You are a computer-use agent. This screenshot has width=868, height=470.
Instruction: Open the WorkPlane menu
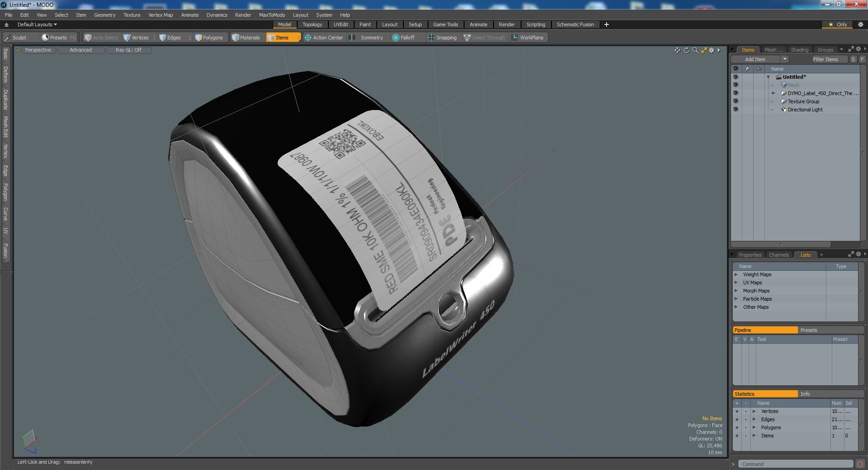point(528,38)
